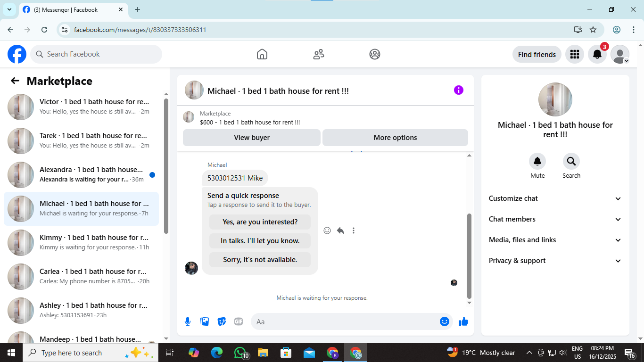Viewport: 644px width, 362px height.
Task: Go back using the Marketplace back arrow
Action: click(x=15, y=81)
